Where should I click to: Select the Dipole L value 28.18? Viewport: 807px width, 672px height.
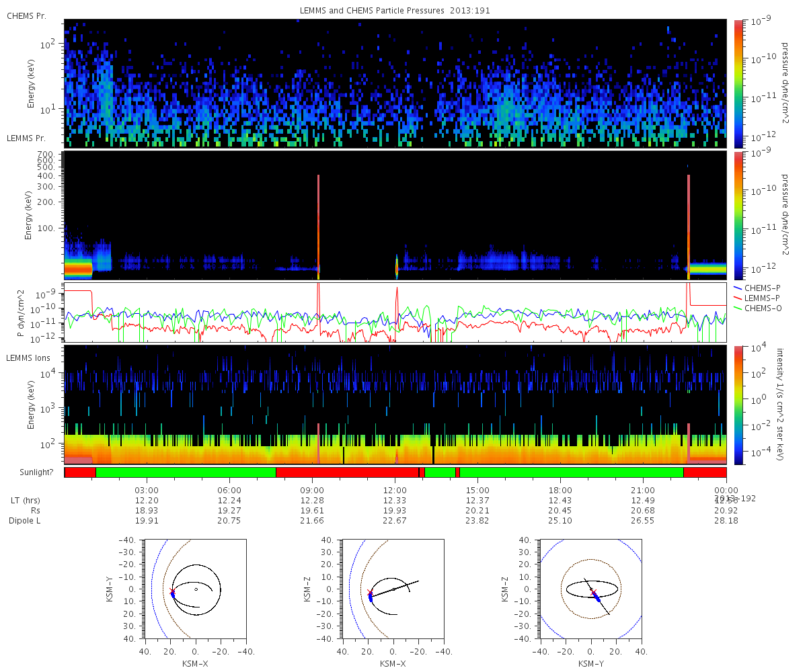click(x=726, y=521)
